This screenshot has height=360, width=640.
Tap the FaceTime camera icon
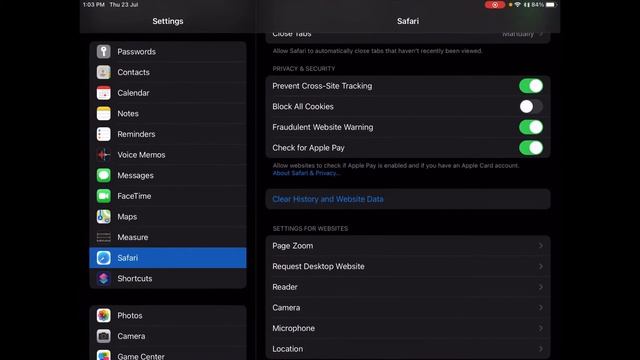coord(104,196)
